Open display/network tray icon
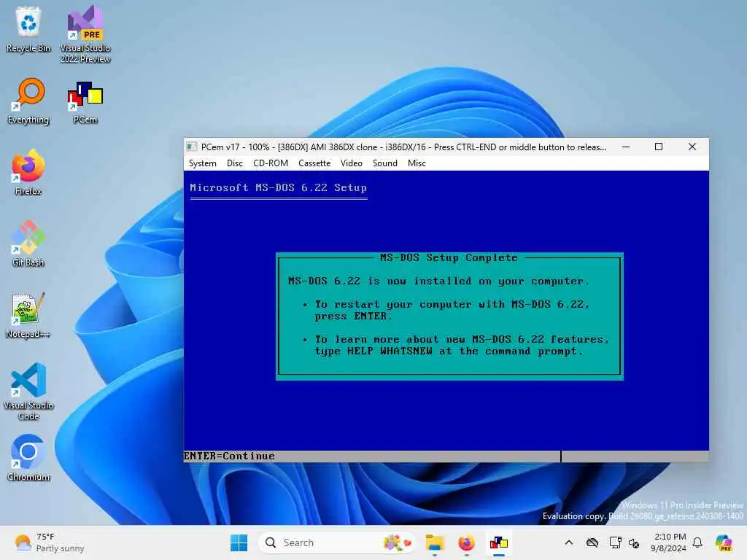The image size is (747, 560). pyautogui.click(x=615, y=542)
